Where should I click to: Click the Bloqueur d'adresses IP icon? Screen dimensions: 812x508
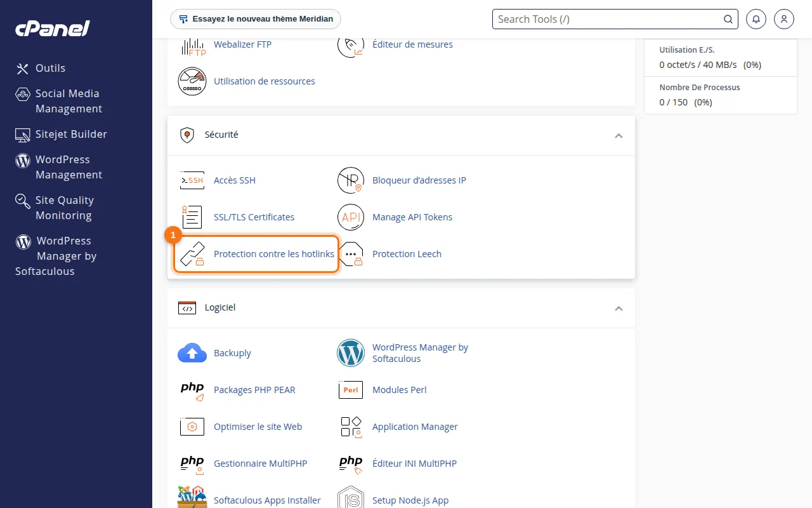351,180
